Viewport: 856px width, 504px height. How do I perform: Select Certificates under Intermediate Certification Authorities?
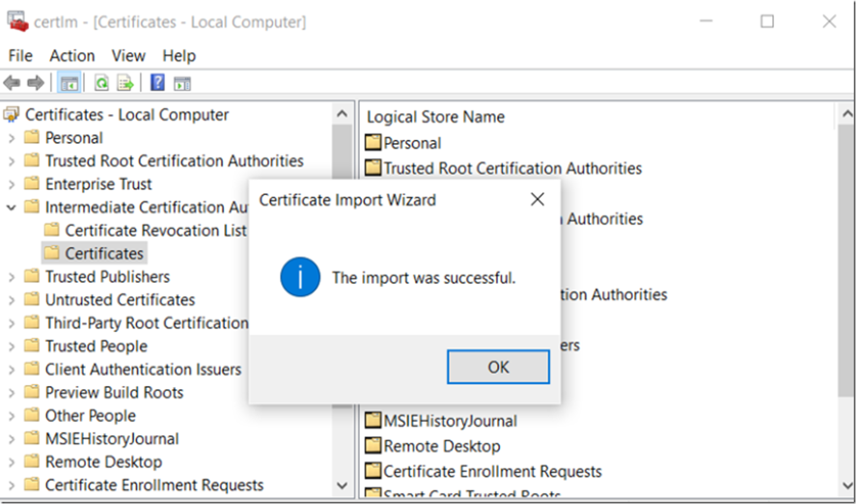pos(104,253)
